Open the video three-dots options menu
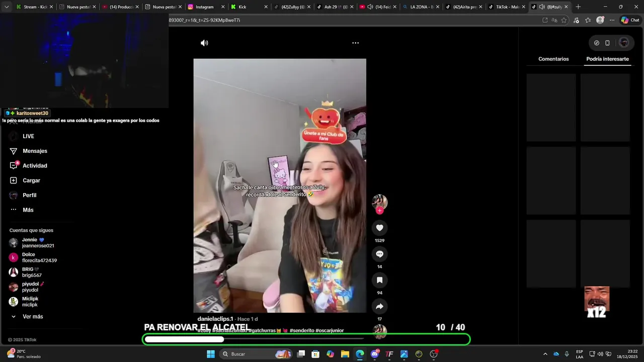The height and width of the screenshot is (362, 644). pos(355,43)
